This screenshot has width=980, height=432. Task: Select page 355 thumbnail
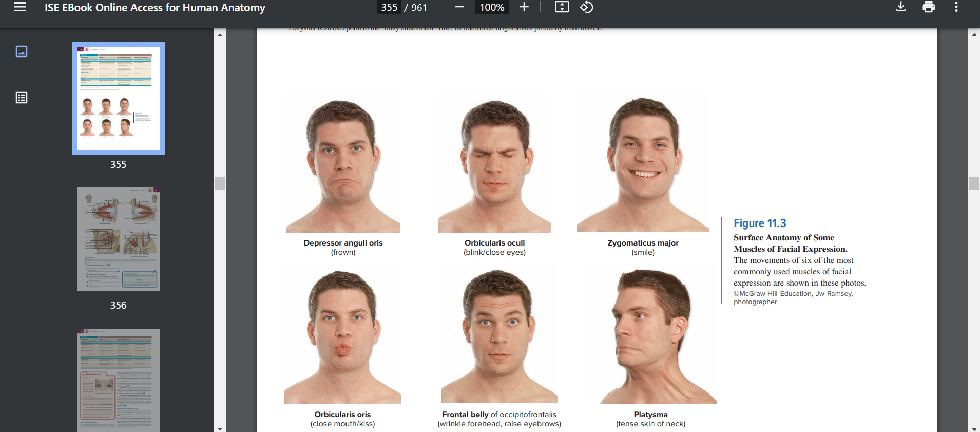pos(119,99)
